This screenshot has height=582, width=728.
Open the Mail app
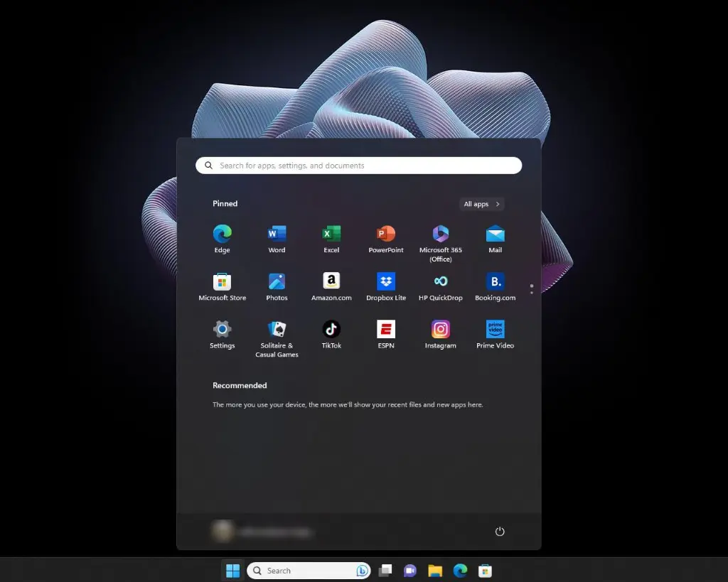pos(495,233)
